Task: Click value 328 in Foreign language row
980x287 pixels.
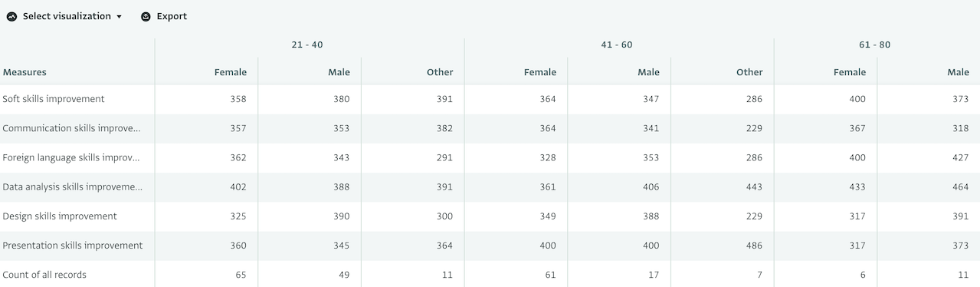Action: click(548, 157)
